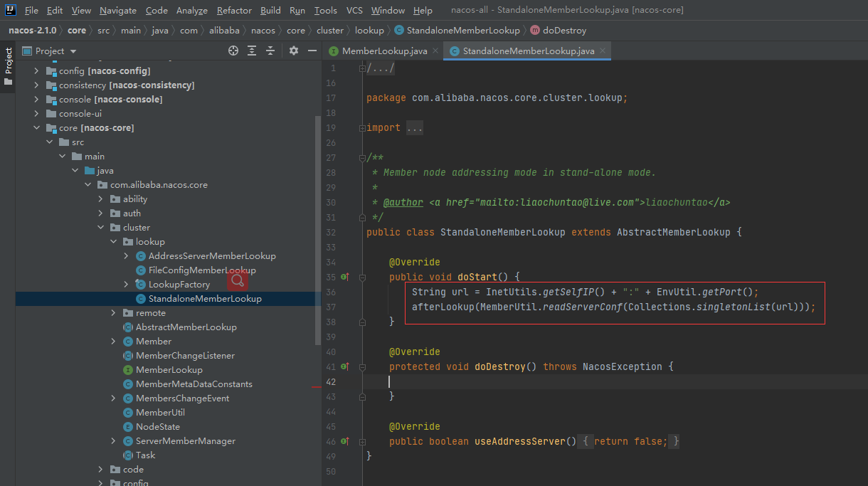Expand the ServerMemberManager node

114,441
